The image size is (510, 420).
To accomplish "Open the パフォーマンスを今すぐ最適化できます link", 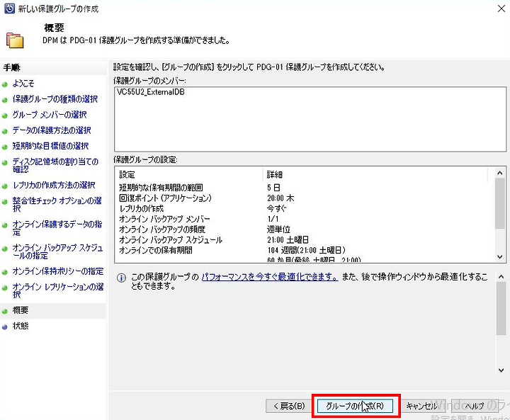I will pos(270,277).
